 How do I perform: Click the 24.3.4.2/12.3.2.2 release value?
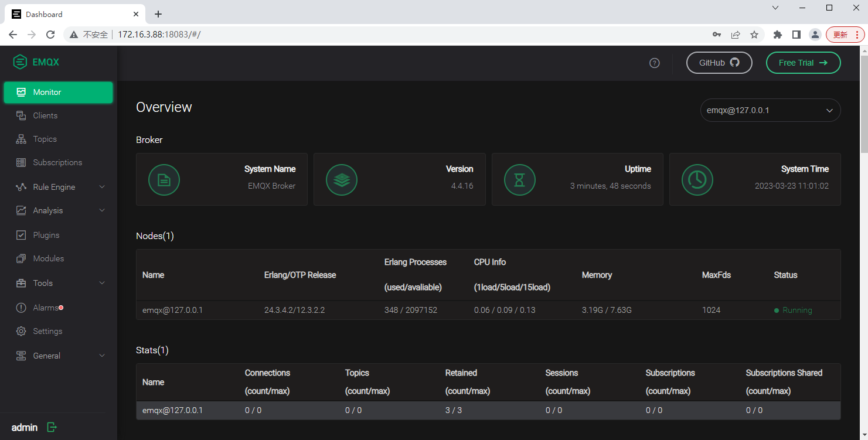[x=294, y=310]
